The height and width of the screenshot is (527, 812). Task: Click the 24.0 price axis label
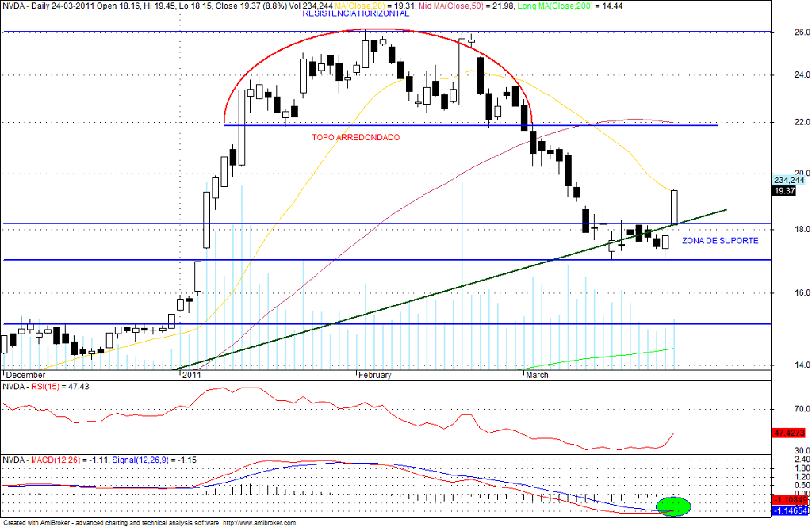(x=802, y=75)
